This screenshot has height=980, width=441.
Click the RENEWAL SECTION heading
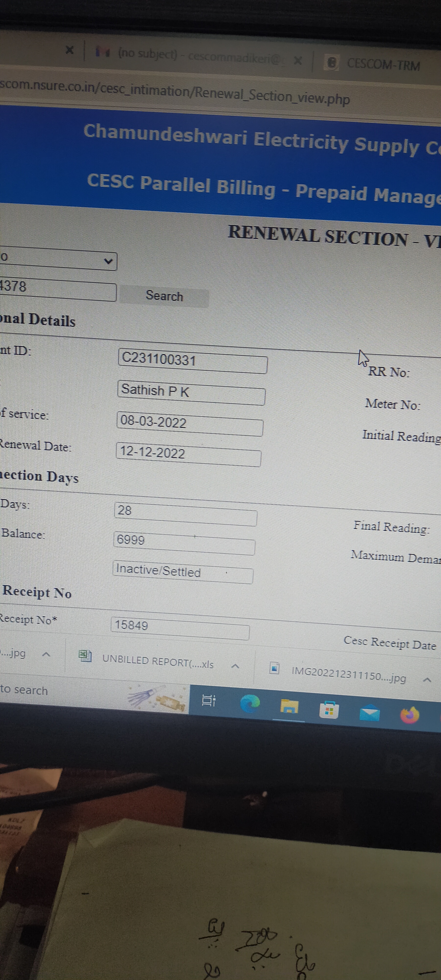tap(334, 236)
